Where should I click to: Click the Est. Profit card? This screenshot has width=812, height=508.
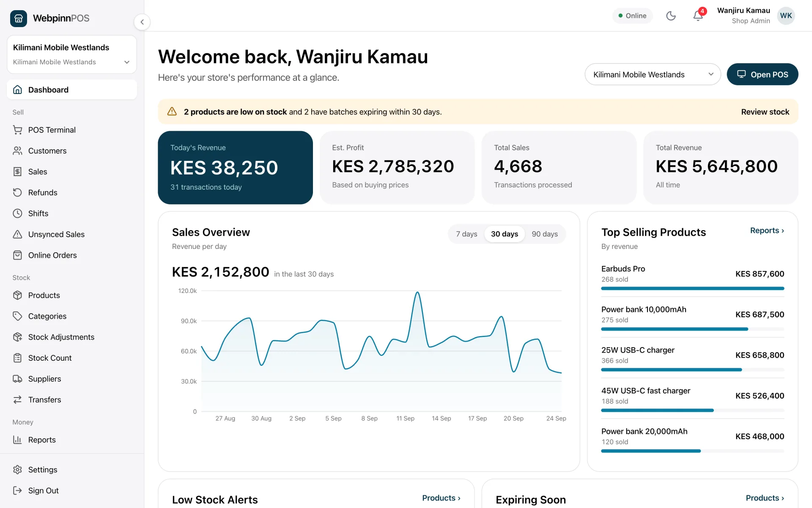(397, 168)
